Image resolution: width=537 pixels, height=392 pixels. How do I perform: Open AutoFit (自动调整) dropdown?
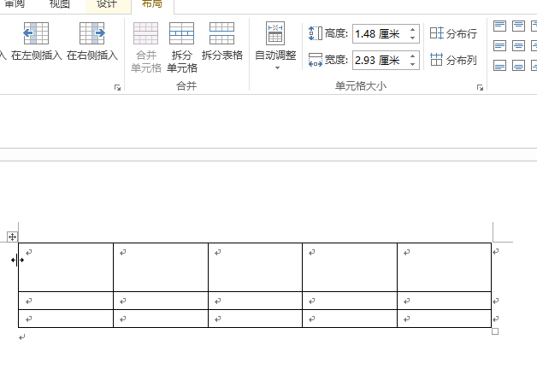tap(275, 47)
